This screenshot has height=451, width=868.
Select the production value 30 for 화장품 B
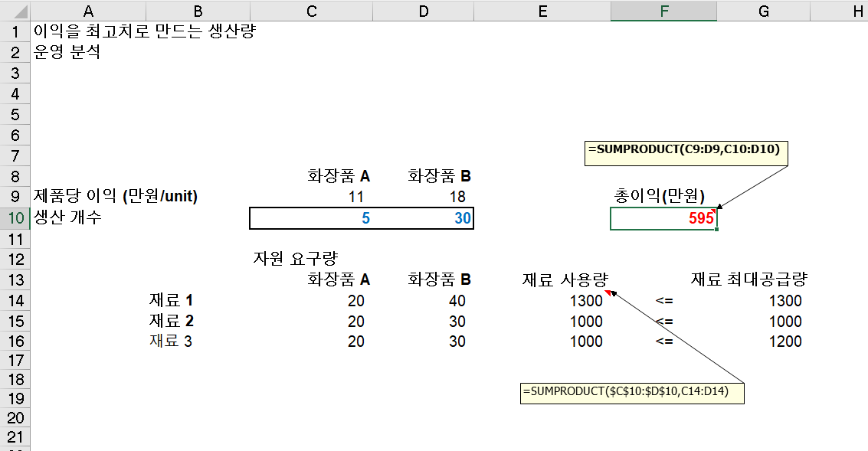click(x=423, y=217)
